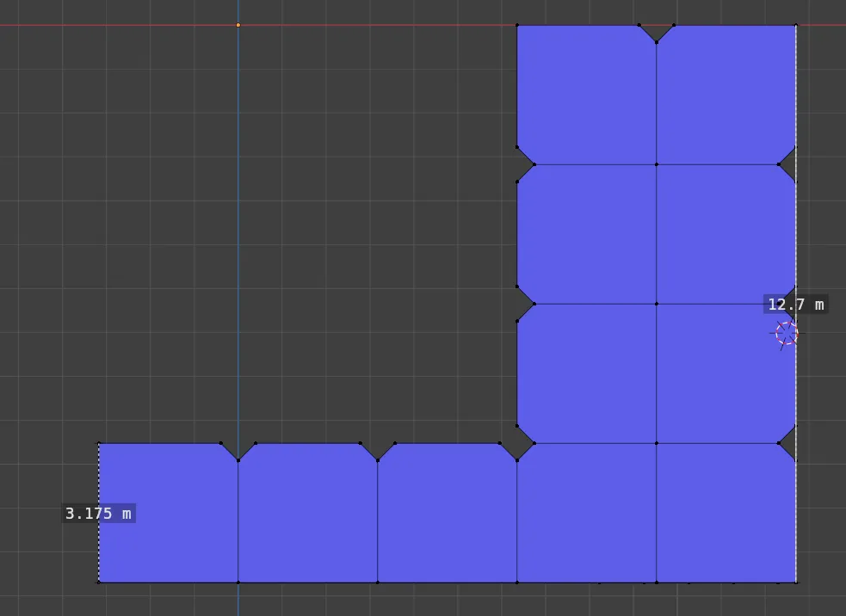Click the 3.175 m edge length label
The width and height of the screenshot is (846, 616).
(98, 513)
